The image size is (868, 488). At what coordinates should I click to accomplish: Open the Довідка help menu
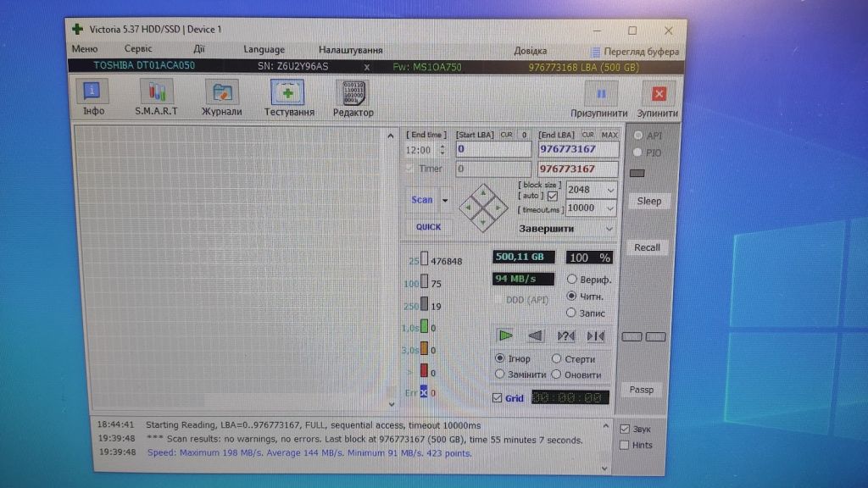pos(530,51)
